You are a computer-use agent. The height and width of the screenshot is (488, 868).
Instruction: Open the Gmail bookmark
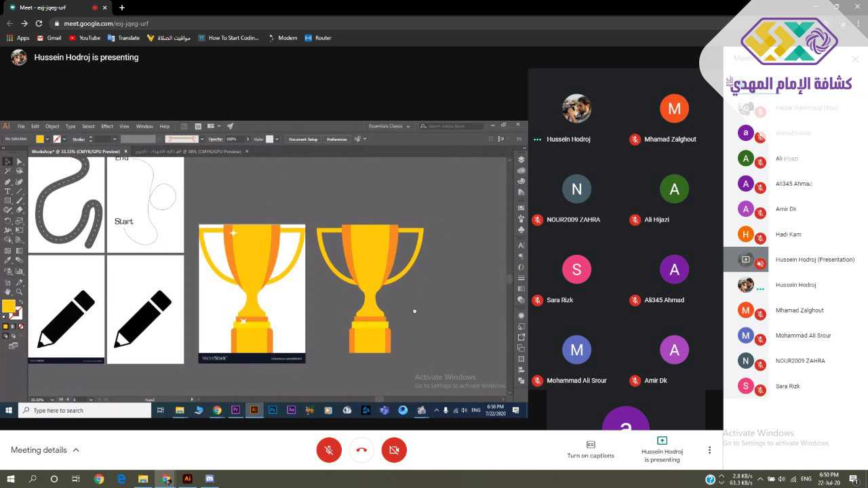[49, 38]
